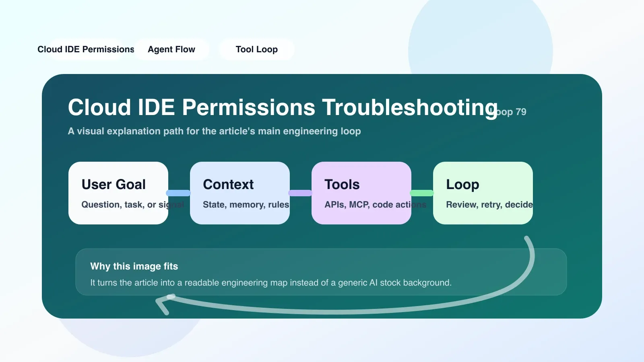Switch to the Tool Loop pill
Screen dimensions: 644x362
(x=257, y=49)
